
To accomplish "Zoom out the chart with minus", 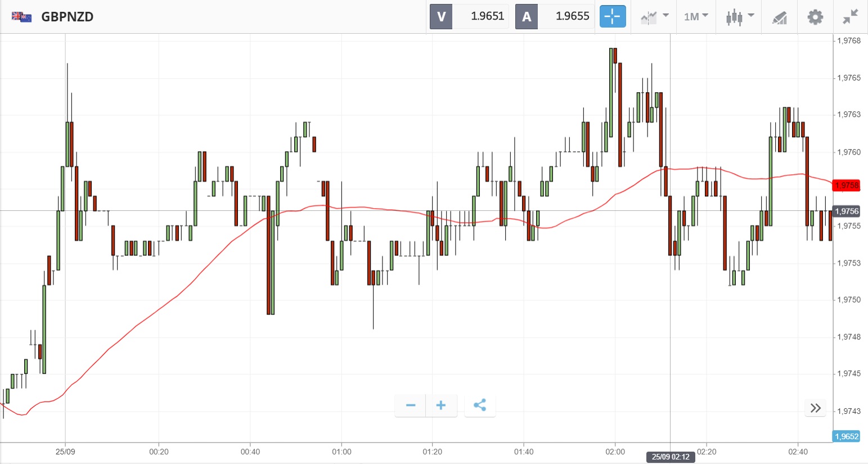I will pyautogui.click(x=411, y=406).
